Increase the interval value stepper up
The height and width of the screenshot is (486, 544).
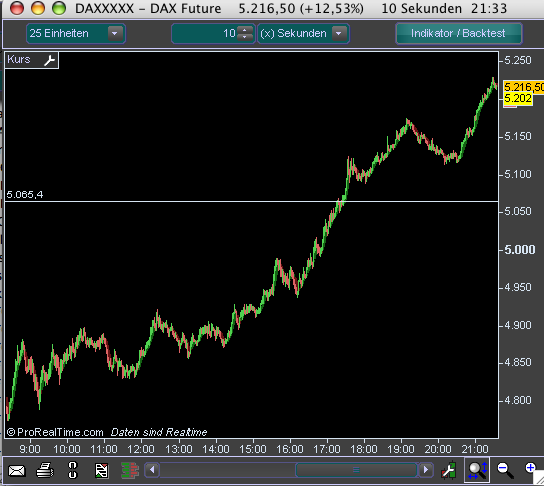[x=245, y=30]
